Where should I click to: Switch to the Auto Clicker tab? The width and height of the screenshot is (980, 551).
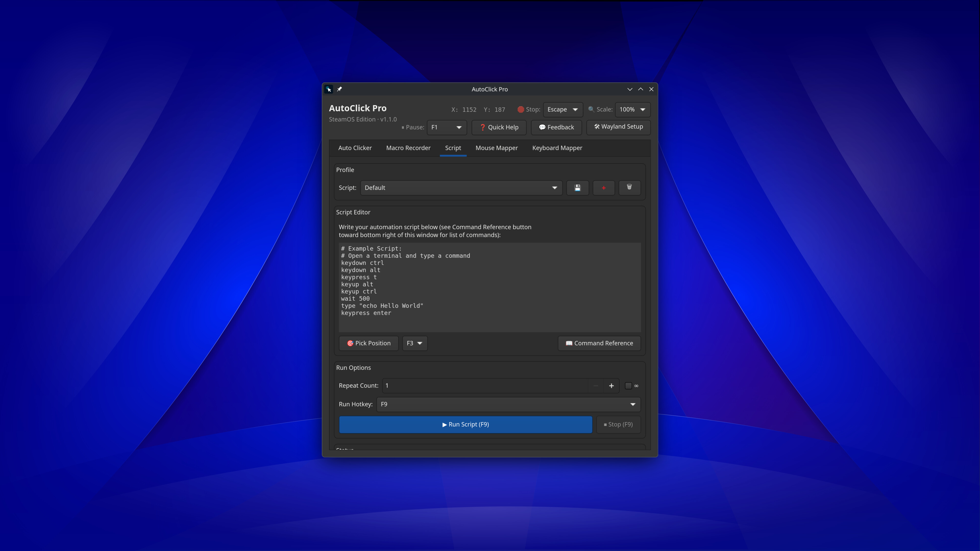(x=355, y=148)
